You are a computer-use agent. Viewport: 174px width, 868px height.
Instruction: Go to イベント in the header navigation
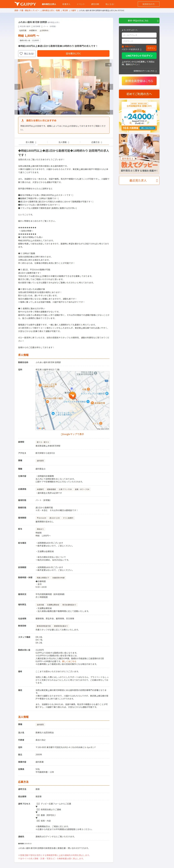pyautogui.click(x=81, y=4)
